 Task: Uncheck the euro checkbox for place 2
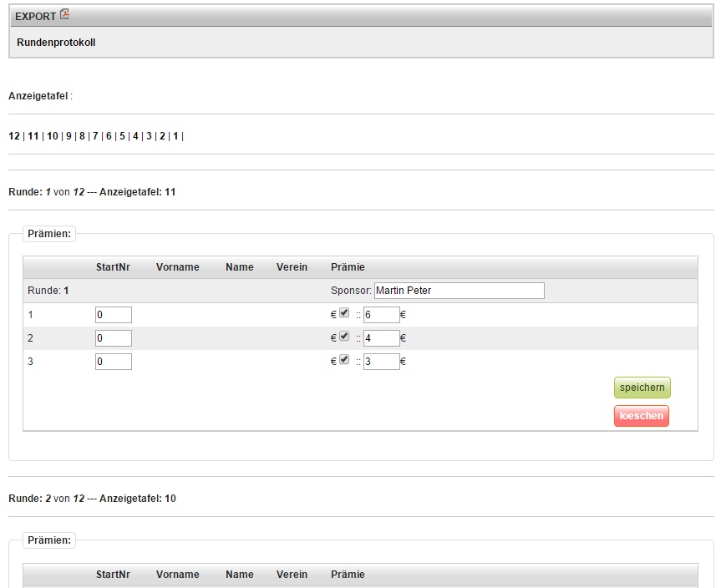344,337
